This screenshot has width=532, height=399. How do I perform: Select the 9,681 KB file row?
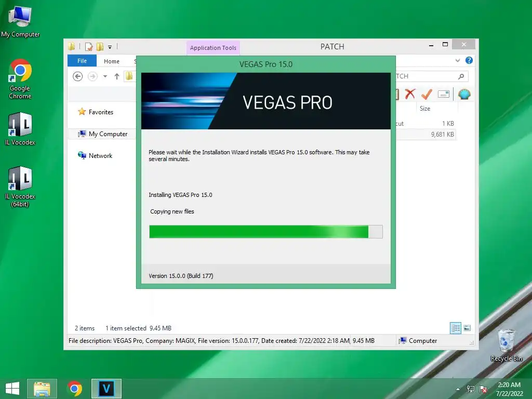(x=425, y=135)
